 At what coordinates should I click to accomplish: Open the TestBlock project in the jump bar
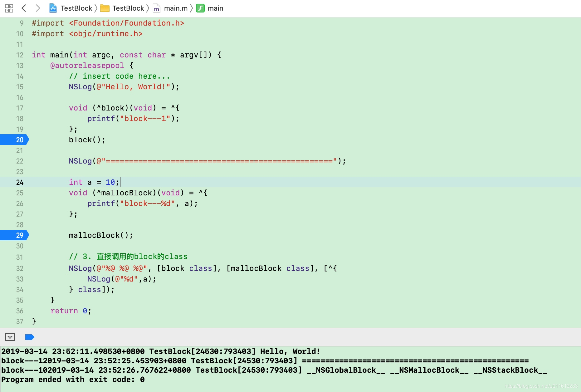click(x=71, y=8)
